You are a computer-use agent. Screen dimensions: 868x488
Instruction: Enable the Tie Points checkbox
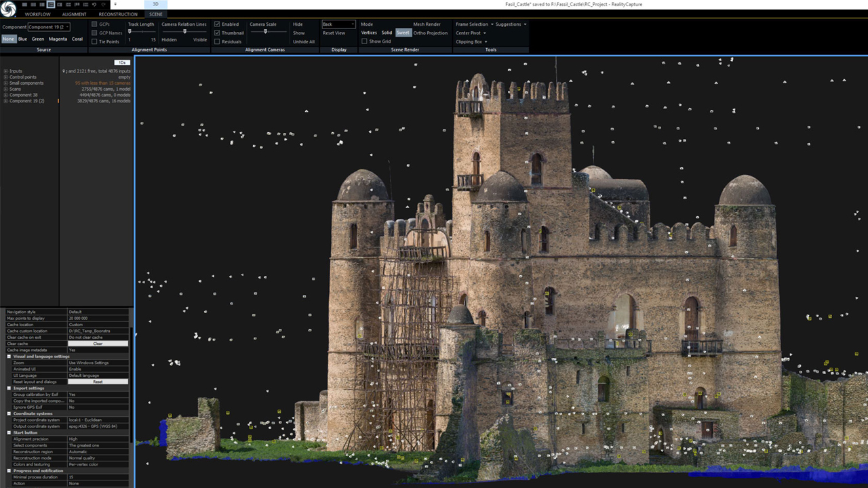coord(94,41)
